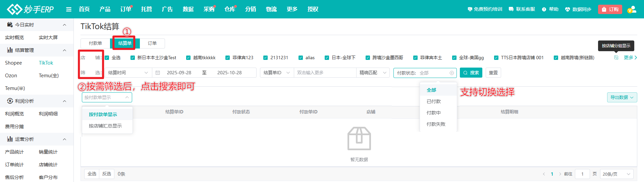This screenshot has height=182, width=644.
Task: Uncheck 跨境沙盒墨西哥 store checkbox
Action: [368, 58]
